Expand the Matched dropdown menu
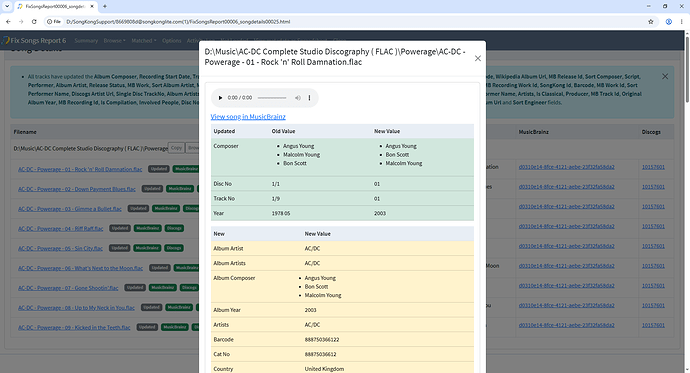690x373 pixels. 144,40
